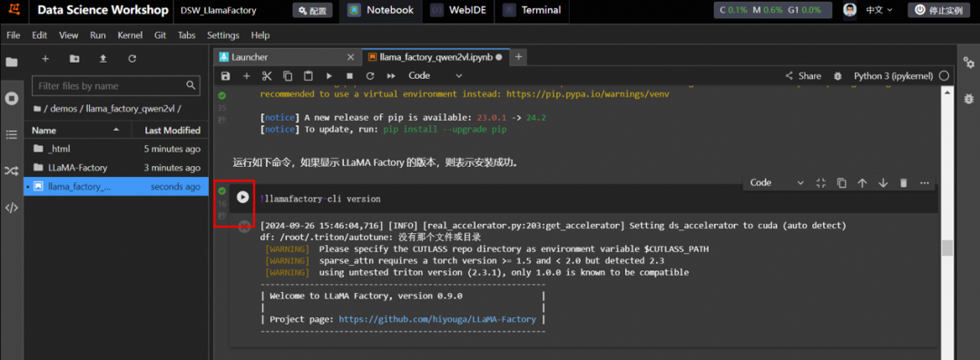
Task: Upload files with the upload arrow icon
Action: coord(103,58)
